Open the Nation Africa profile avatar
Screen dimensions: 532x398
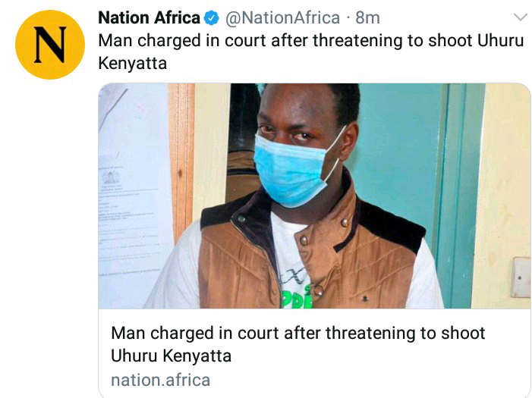point(50,45)
